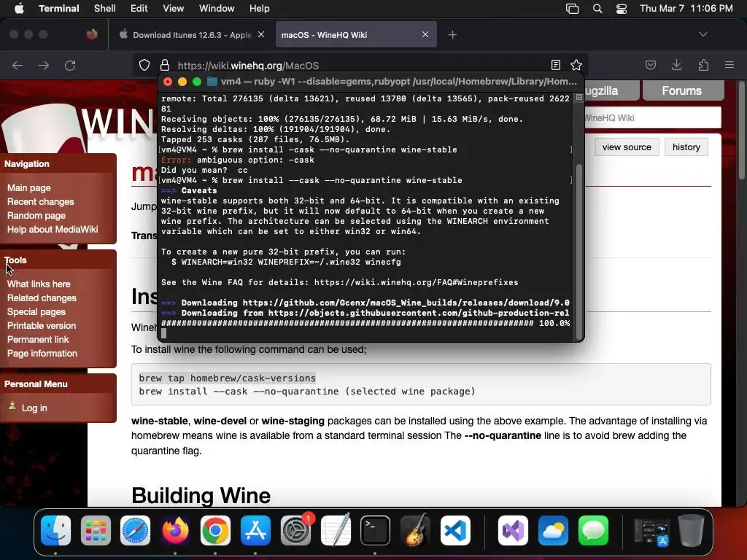Open the Trash in the Dock
This screenshot has height=560, width=747.
(692, 531)
